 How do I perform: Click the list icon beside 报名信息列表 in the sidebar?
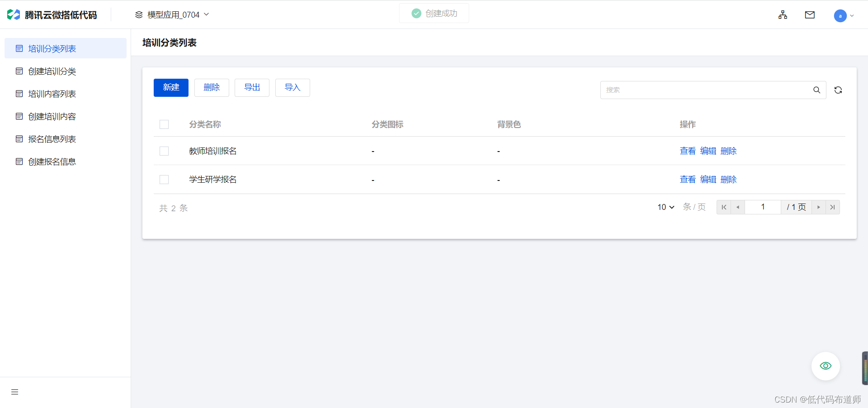pos(19,139)
